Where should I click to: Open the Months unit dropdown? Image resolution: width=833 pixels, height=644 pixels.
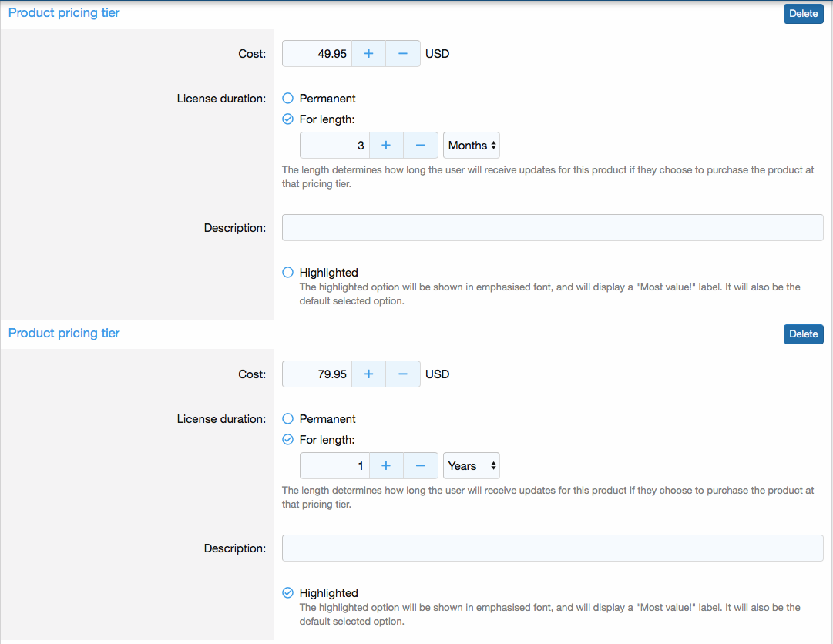point(472,146)
